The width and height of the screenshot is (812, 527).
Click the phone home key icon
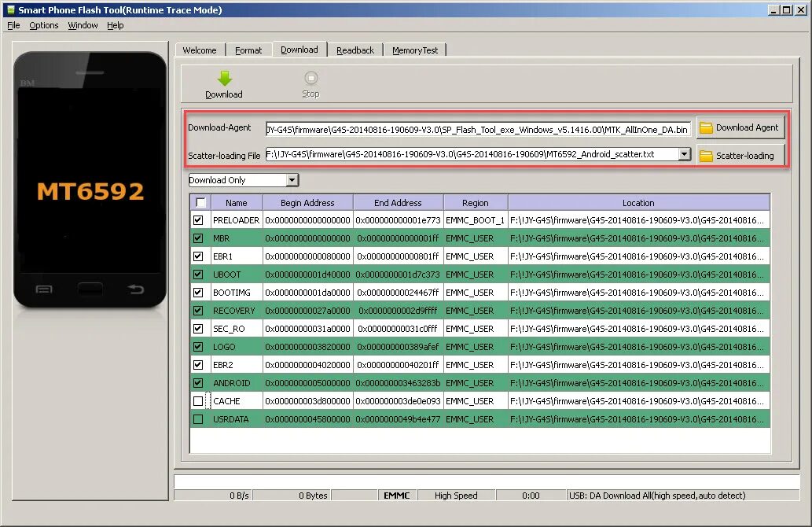click(x=90, y=289)
